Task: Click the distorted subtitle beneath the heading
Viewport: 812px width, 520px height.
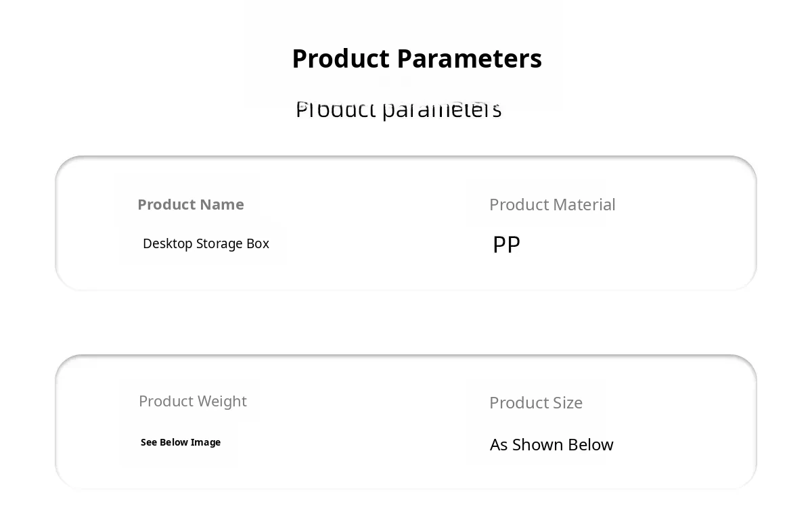Action: pos(399,110)
